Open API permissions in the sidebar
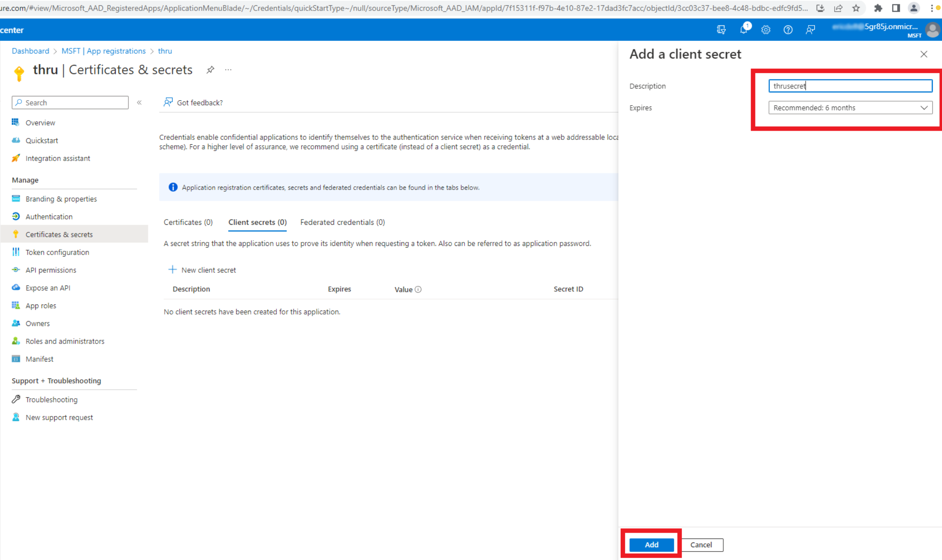This screenshot has height=560, width=942. tap(51, 270)
